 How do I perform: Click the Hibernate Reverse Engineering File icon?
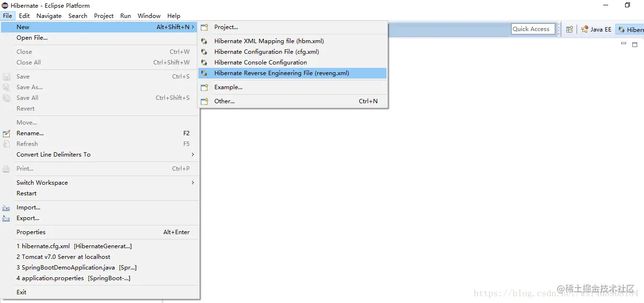[205, 73]
